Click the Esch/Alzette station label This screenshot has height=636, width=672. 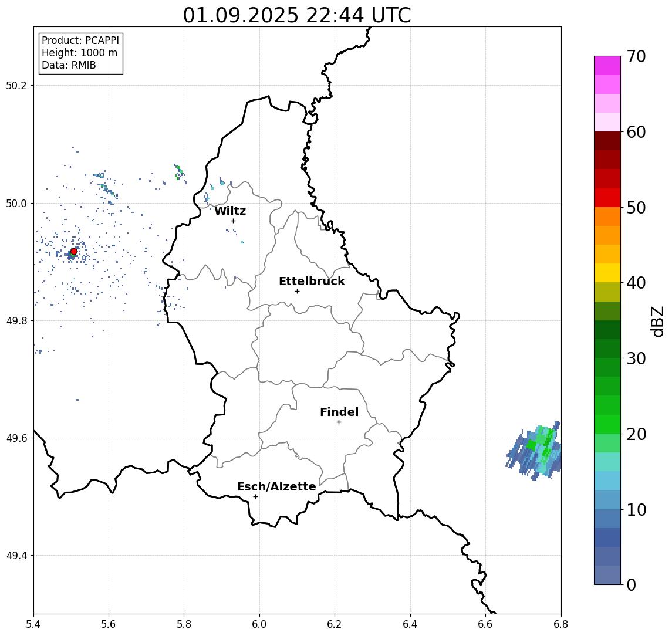pos(276,486)
